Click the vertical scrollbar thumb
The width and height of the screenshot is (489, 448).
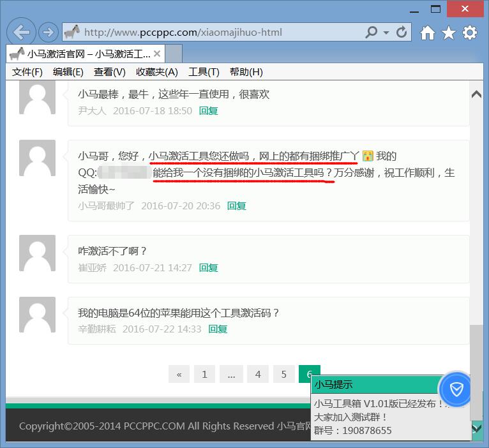tap(476, 373)
